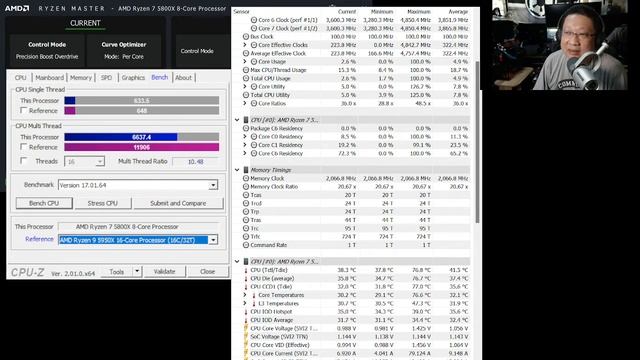Expand the Core Temperatures row
This screenshot has height=360, width=640.
click(x=245, y=295)
